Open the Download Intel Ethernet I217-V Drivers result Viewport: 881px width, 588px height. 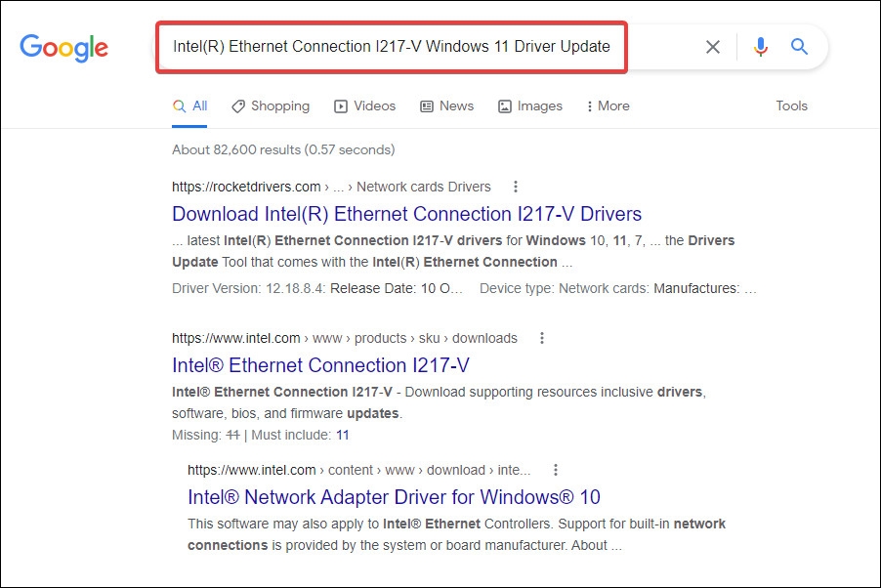[x=406, y=214]
